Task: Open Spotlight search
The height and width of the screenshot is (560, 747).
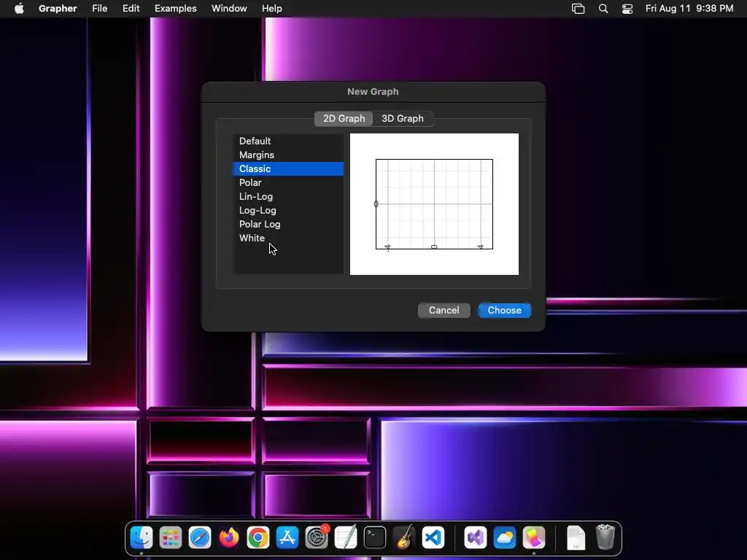Action: click(603, 9)
